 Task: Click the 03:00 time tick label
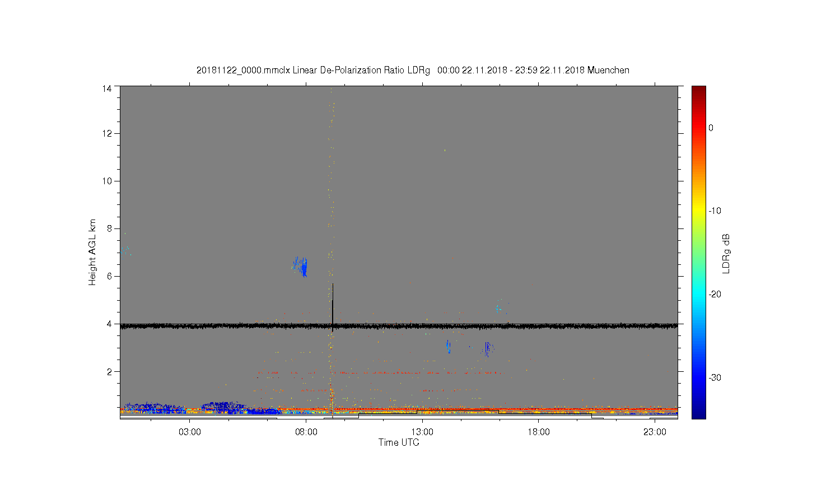[x=190, y=432]
